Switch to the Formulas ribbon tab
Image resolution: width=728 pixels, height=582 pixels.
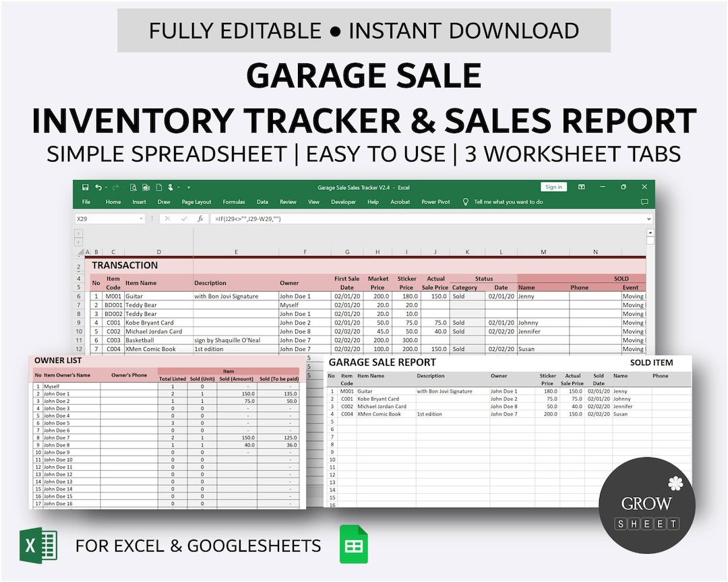point(233,202)
